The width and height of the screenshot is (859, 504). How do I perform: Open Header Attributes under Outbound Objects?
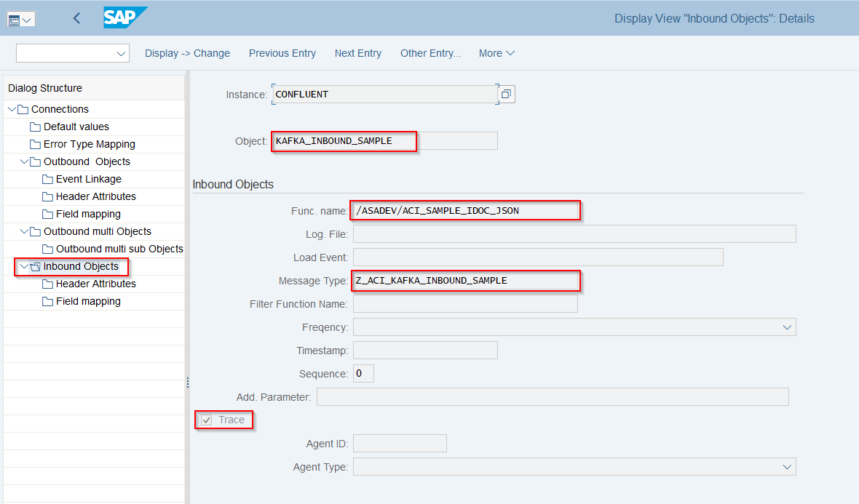click(x=96, y=196)
